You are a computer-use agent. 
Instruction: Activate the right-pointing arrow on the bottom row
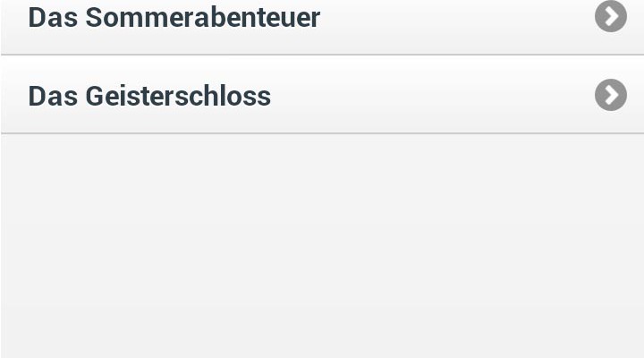click(611, 95)
